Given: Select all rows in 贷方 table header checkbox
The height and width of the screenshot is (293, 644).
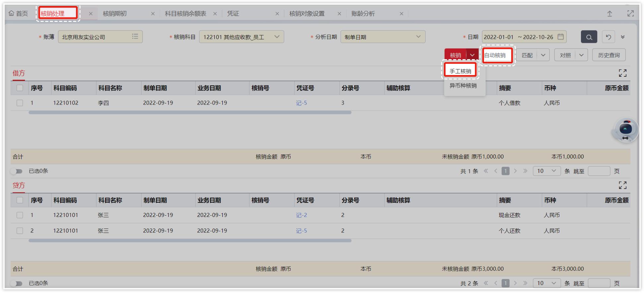Looking at the screenshot, I should (20, 200).
